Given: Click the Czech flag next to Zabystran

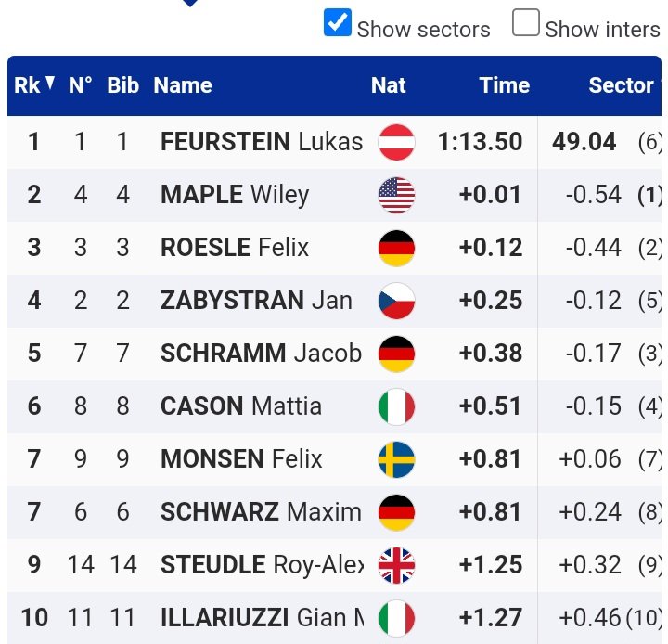Looking at the screenshot, I should 396,301.
